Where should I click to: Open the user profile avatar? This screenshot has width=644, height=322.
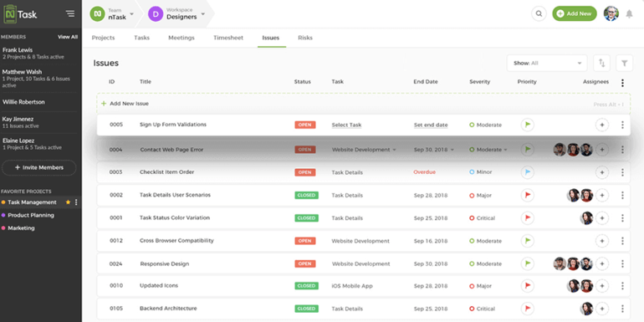point(611,13)
